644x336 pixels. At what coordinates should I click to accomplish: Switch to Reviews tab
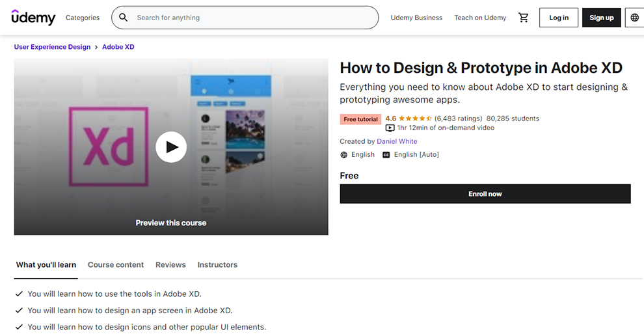170,265
